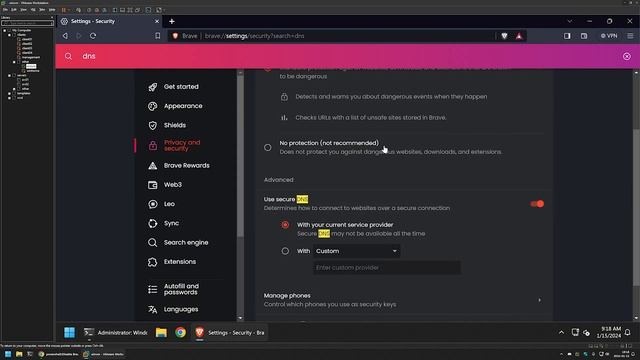
Task: Go back using the browser back arrow
Action: 65,36
